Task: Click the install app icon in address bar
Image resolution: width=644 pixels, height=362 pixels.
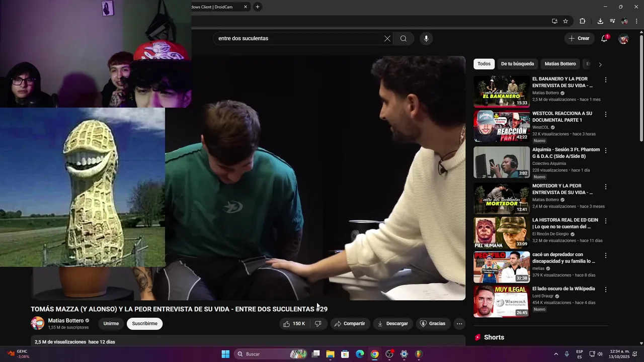Action: [x=554, y=21]
